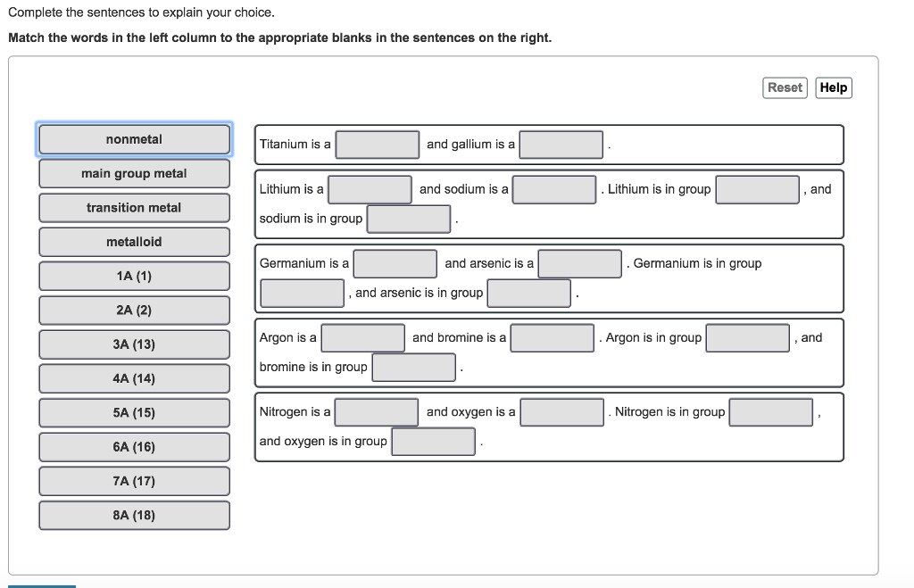Click the blank after Germanium is a
Viewport: 914px width, 588px height.
click(x=395, y=263)
